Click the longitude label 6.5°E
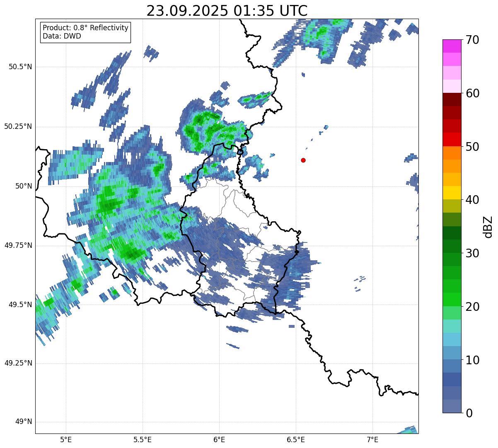This screenshot has height=448, width=498. [296, 440]
